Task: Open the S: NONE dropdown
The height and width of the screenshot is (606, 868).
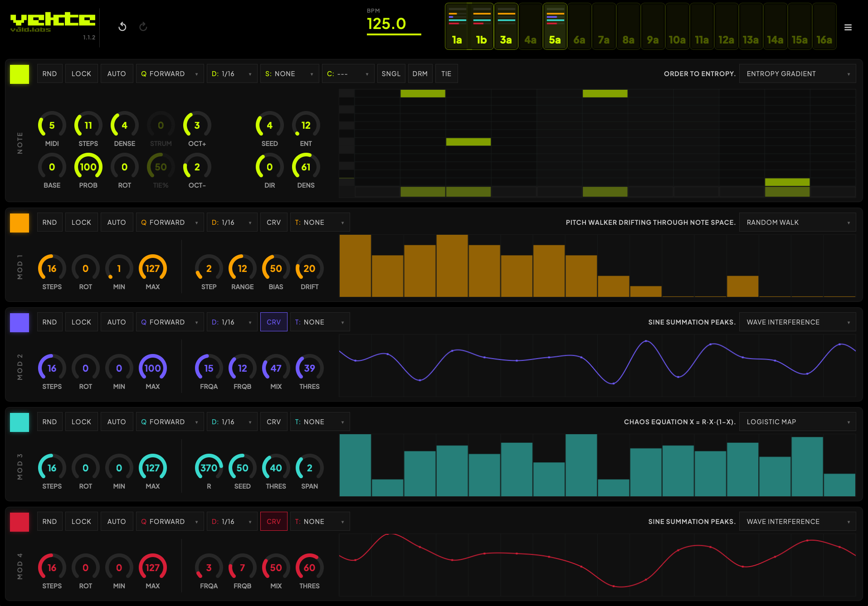Action: [290, 74]
